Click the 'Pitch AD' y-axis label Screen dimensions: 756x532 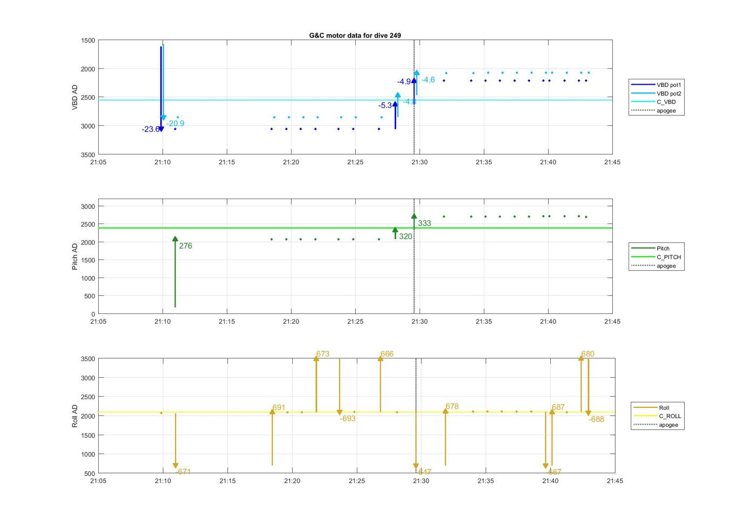[75, 256]
